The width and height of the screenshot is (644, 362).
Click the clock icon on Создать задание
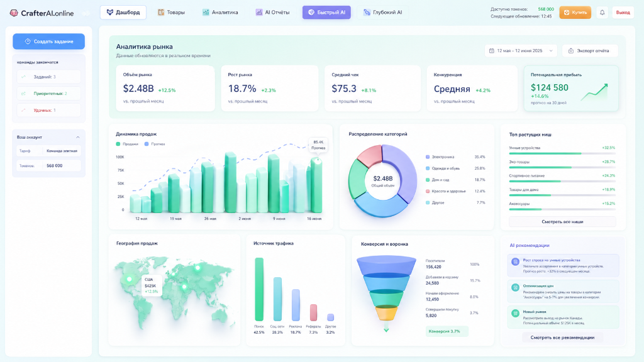point(28,41)
